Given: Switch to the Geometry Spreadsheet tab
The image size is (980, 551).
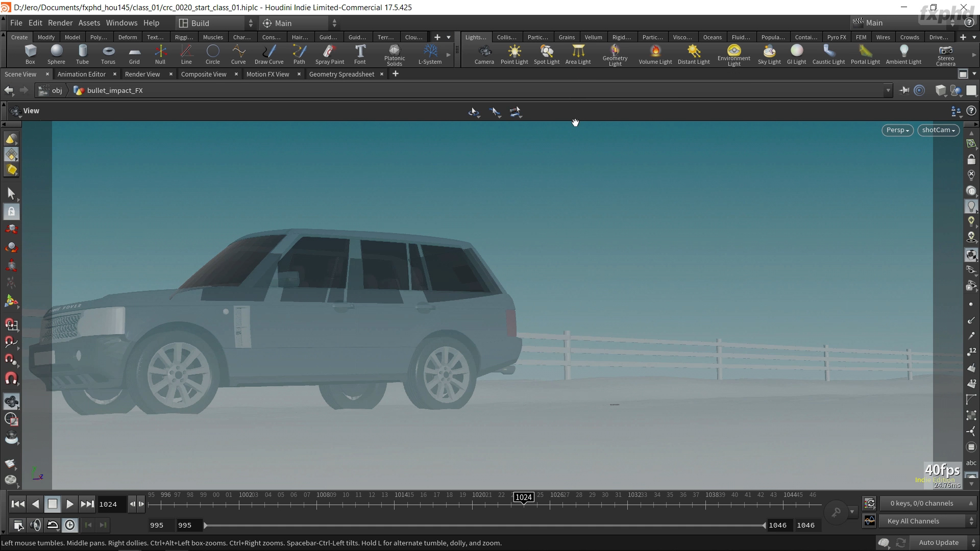Looking at the screenshot, I should [x=341, y=74].
